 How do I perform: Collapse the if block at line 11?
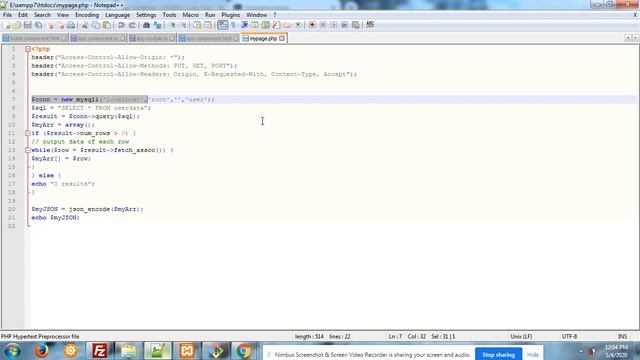pos(28,133)
